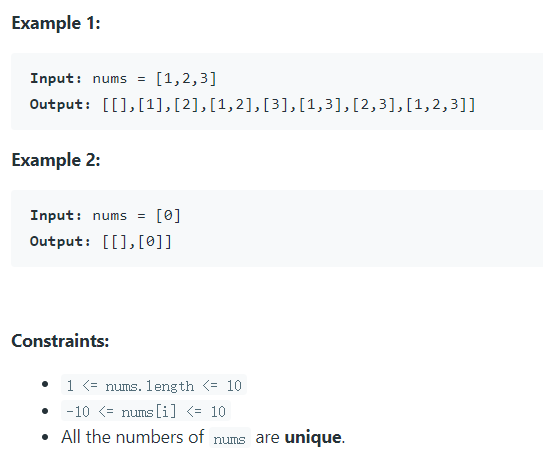The width and height of the screenshot is (543, 458).
Task: Click the inline nums code tag
Action: pos(230,438)
